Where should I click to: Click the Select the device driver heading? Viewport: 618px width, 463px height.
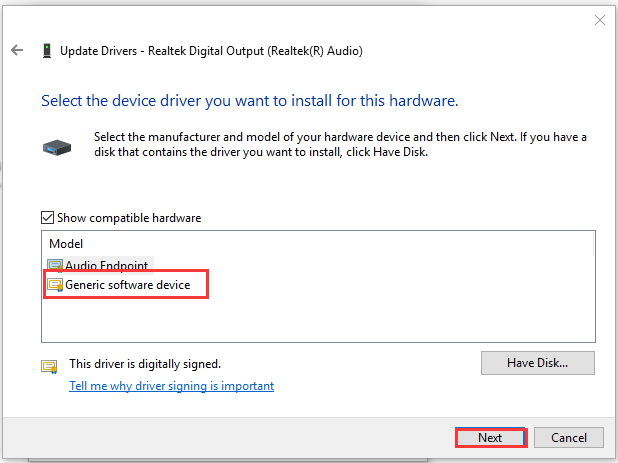250,101
